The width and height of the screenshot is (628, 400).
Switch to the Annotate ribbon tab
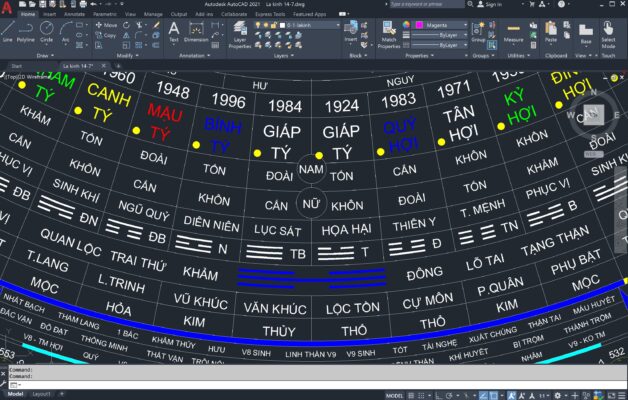[x=74, y=15]
